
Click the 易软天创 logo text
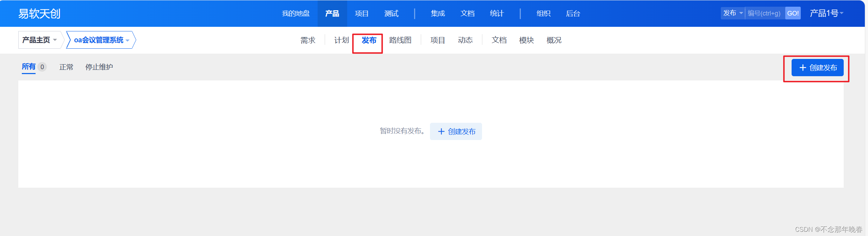click(39, 13)
